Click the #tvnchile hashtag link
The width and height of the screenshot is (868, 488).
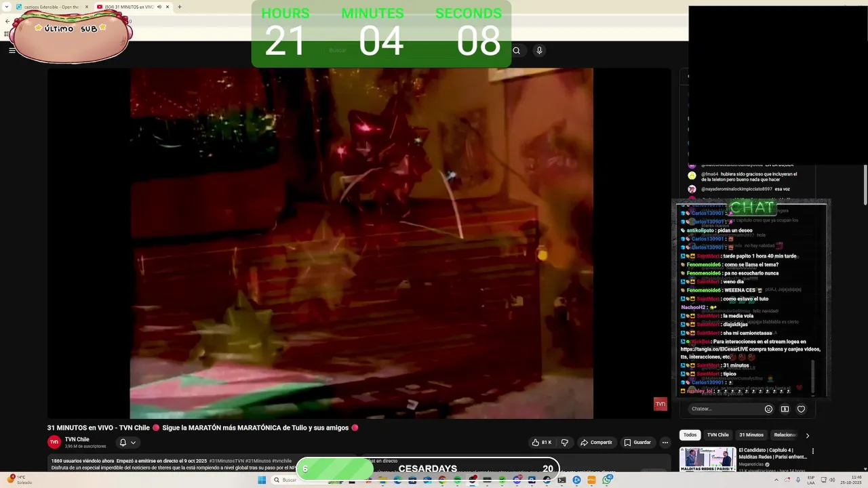point(281,461)
